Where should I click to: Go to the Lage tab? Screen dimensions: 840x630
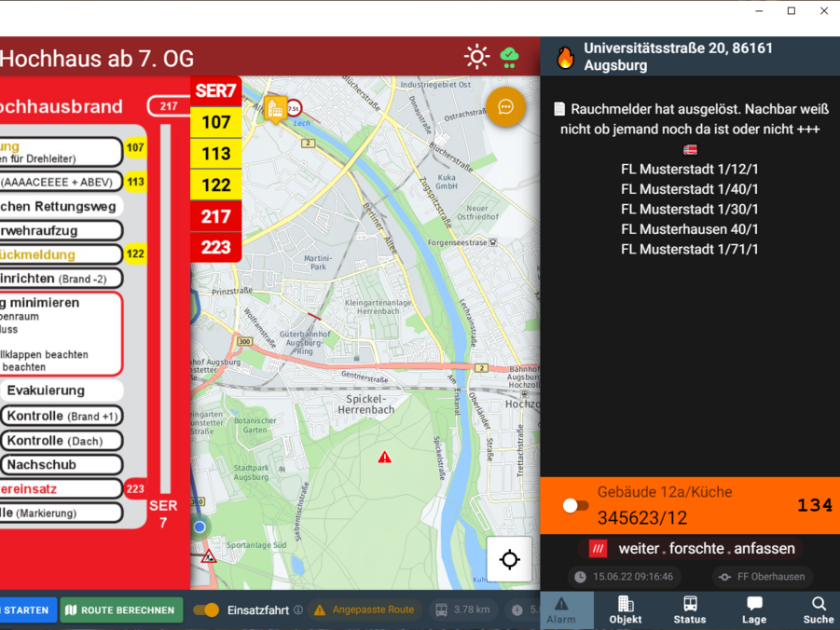click(x=754, y=610)
